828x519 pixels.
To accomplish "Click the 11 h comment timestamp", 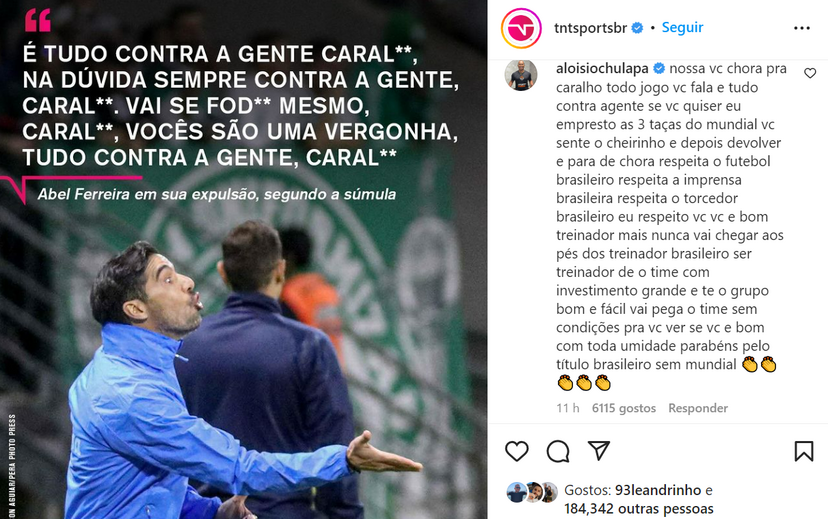I will 568,408.
